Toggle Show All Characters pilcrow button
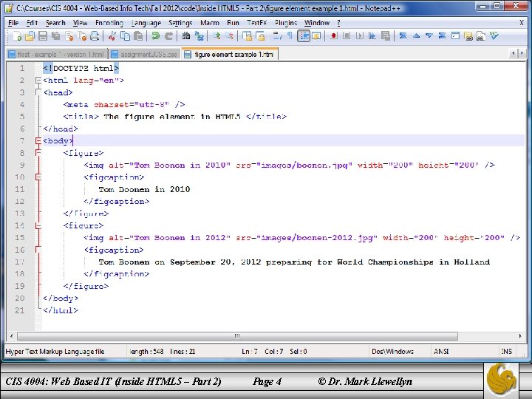Image resolution: width=532 pixels, height=399 pixels. 290,35
